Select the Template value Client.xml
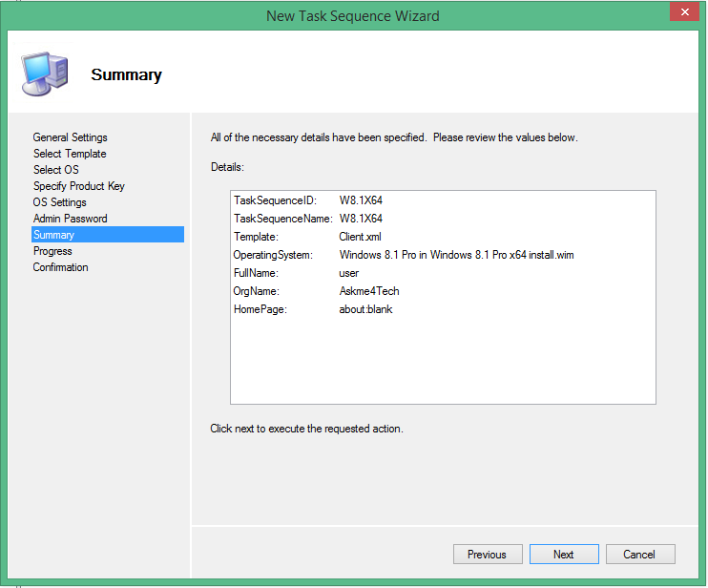Viewport: 708px width, 588px height. point(359,237)
